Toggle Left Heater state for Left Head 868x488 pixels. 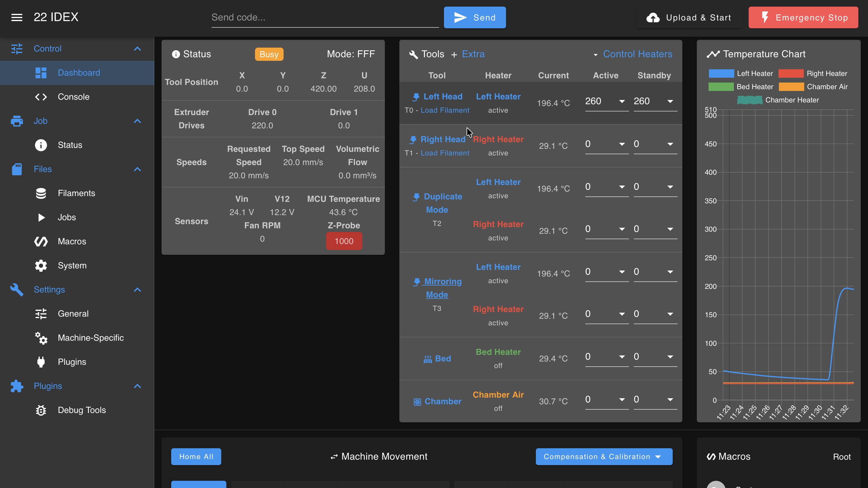[x=498, y=97]
